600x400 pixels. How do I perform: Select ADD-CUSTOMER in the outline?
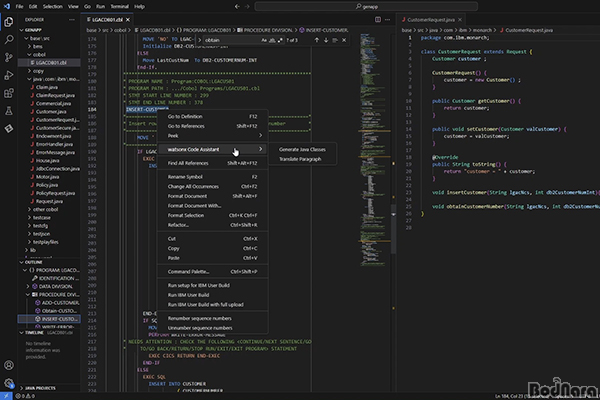pyautogui.click(x=60, y=303)
